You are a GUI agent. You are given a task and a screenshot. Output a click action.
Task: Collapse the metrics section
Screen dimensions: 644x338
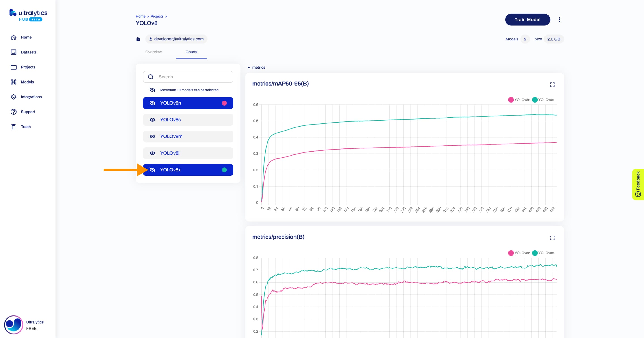[x=249, y=67]
